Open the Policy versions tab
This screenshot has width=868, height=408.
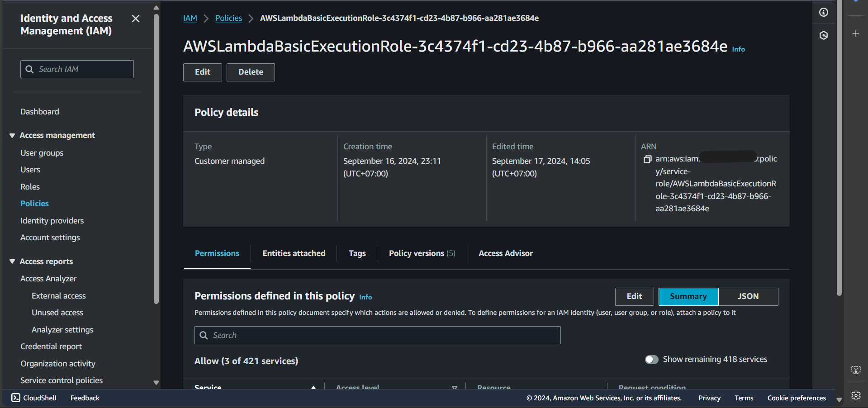422,253
